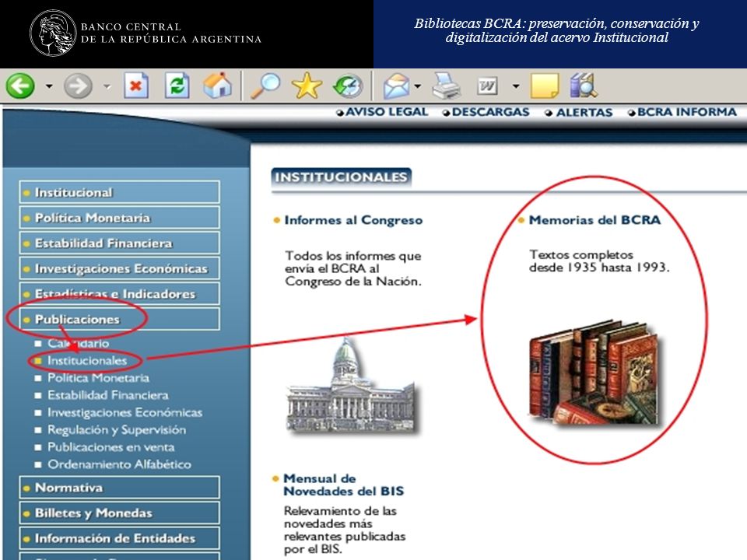
Task: Collapse the Publicaciones menu section
Action: coord(120,319)
